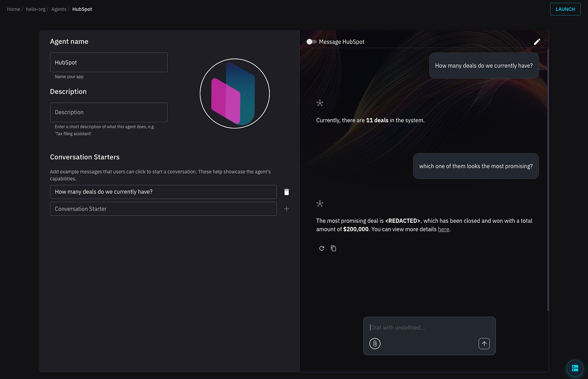
Task: Click the chat panel vertical scrollbar
Action: click(548, 180)
